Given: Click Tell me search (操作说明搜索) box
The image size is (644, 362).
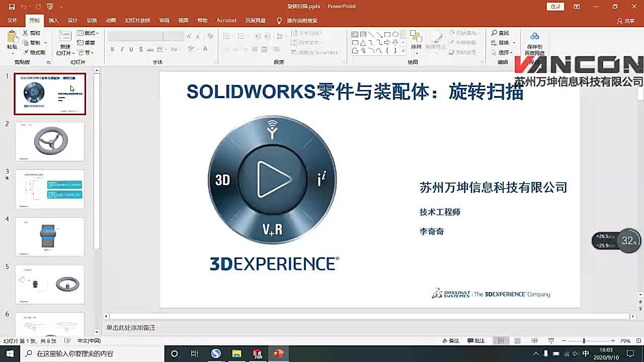Looking at the screenshot, I should pyautogui.click(x=297, y=21).
